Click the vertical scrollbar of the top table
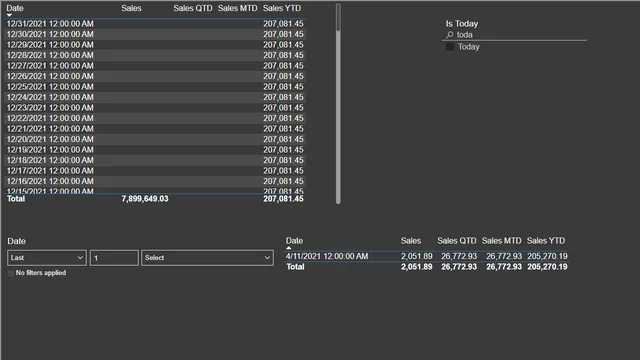The width and height of the screenshot is (640, 360). [338, 104]
